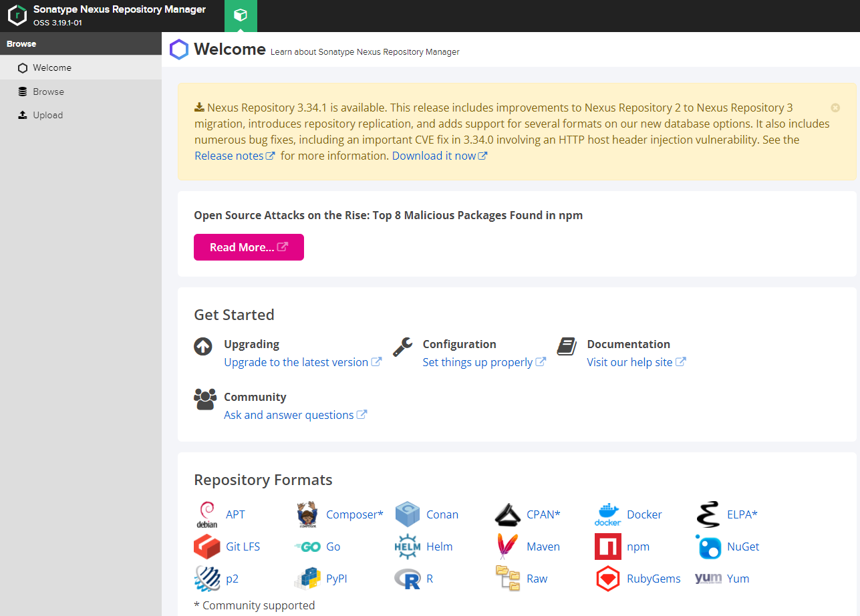Click the Open Source Attacks headline text
This screenshot has height=616, width=860.
(388, 215)
